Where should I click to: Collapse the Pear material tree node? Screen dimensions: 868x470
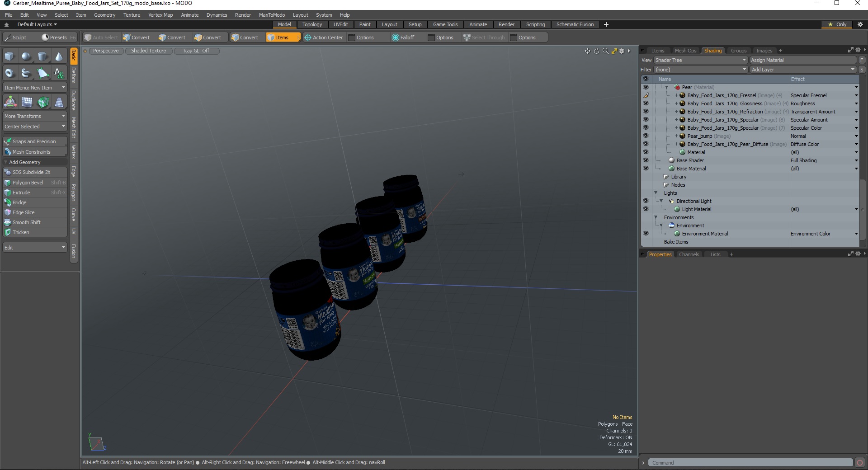(x=666, y=87)
